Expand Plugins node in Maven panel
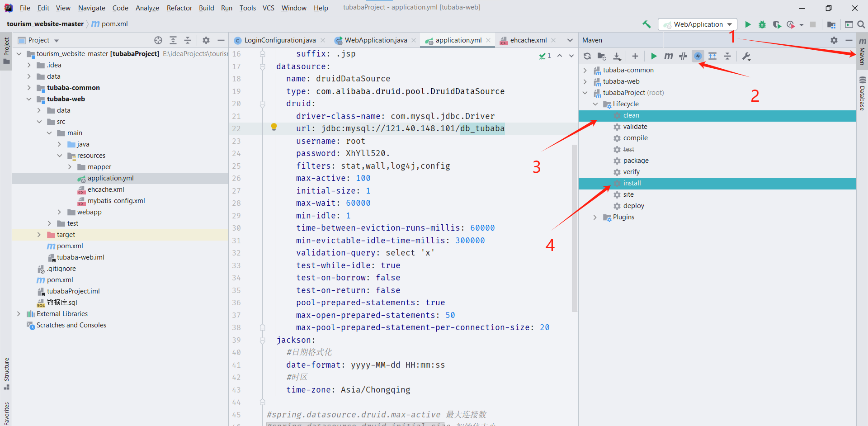 (x=595, y=217)
